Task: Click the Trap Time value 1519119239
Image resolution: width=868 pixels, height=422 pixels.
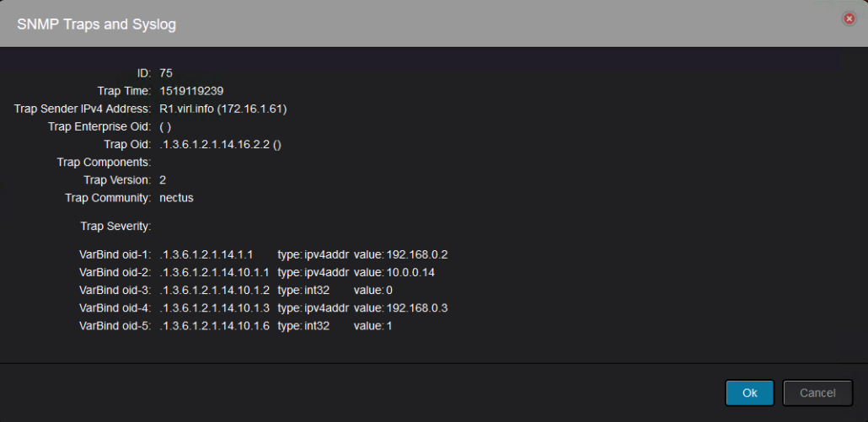Action: click(x=191, y=91)
